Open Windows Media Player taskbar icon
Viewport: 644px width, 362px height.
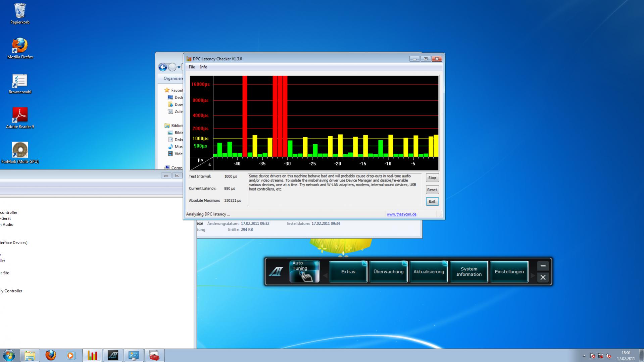pos(71,355)
